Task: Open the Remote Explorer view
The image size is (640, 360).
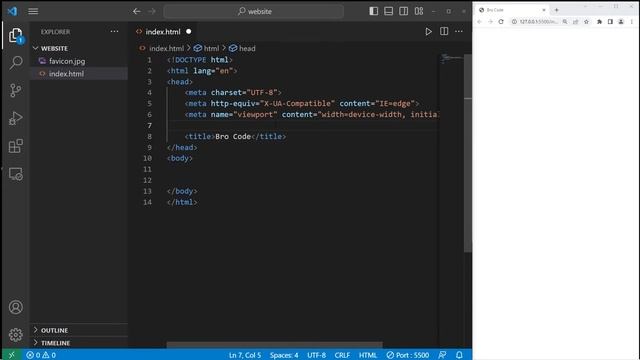Action: click(x=16, y=174)
